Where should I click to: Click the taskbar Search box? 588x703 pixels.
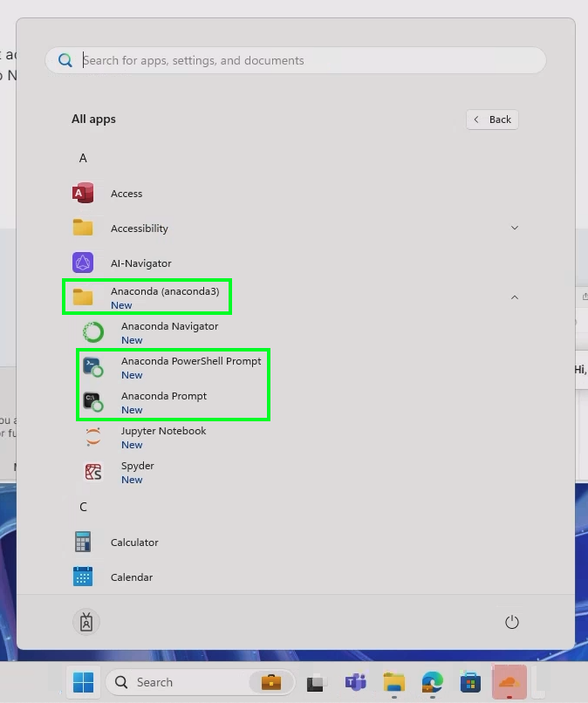point(200,682)
